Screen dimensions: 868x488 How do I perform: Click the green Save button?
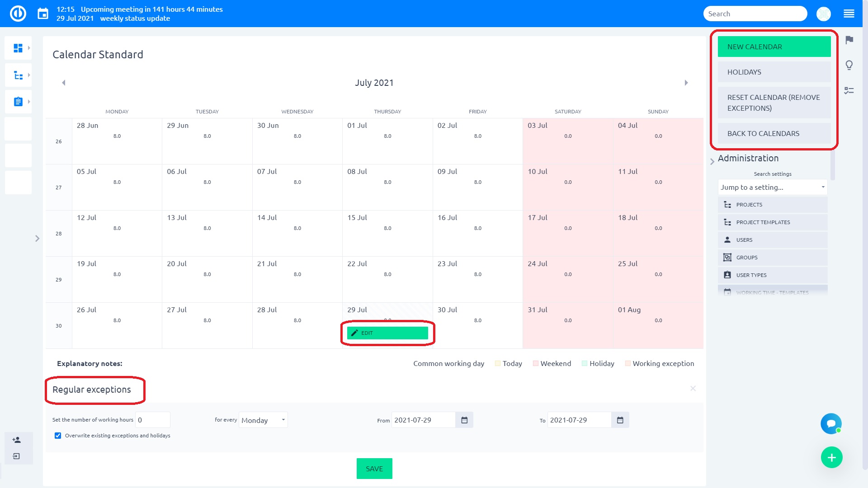(x=374, y=469)
